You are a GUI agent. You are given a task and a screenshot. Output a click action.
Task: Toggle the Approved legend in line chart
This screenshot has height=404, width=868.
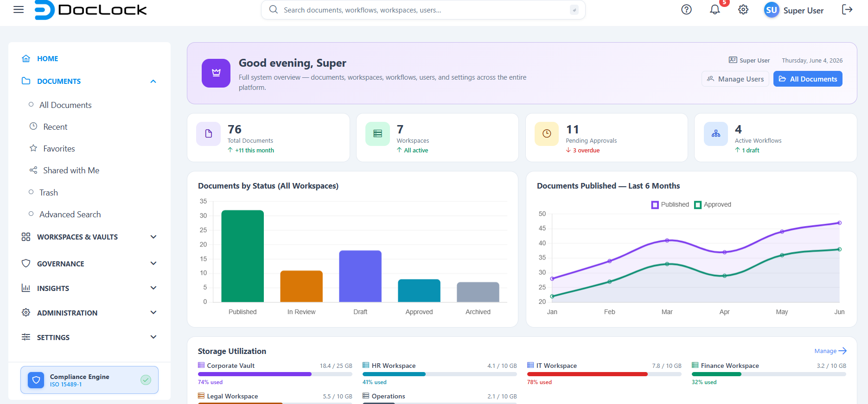coord(713,205)
